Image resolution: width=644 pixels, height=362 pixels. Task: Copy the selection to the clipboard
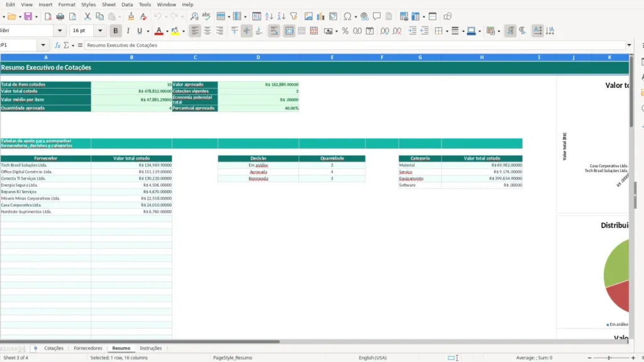pyautogui.click(x=99, y=16)
